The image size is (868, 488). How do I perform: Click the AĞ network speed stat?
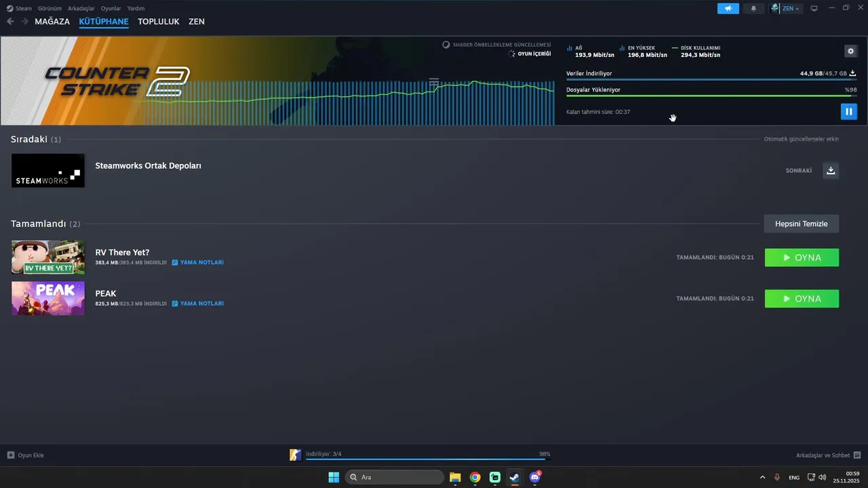pos(590,52)
